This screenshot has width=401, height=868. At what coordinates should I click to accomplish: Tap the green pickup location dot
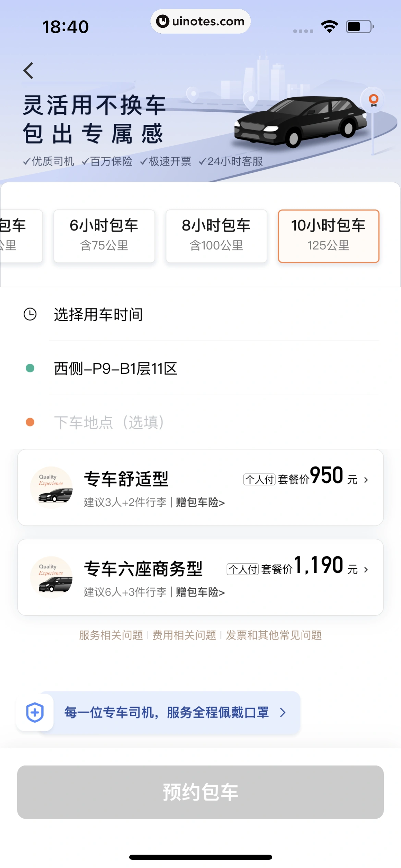(x=30, y=368)
